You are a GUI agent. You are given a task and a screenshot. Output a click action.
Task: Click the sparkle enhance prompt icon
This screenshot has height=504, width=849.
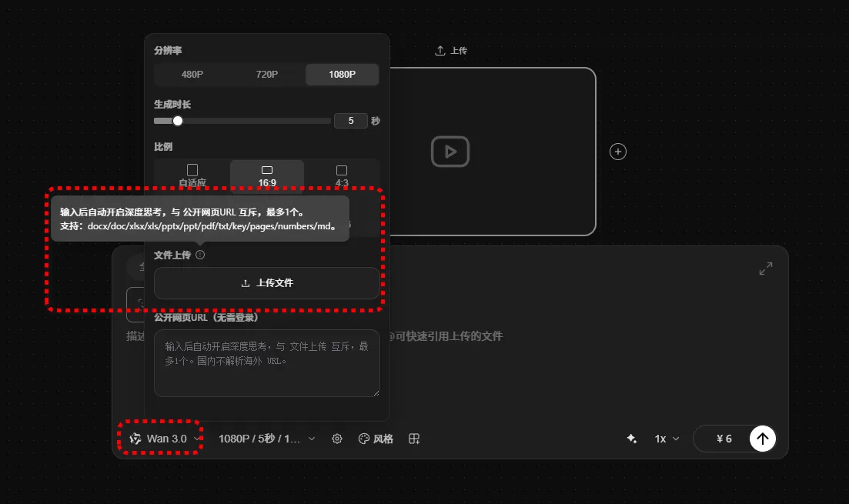pos(631,439)
